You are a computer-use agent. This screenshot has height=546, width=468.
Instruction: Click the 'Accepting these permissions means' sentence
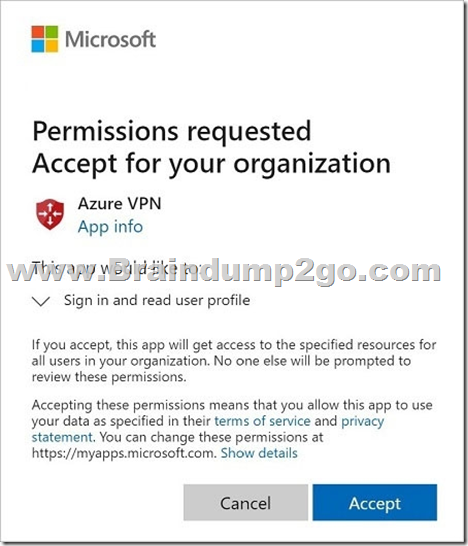232,405
